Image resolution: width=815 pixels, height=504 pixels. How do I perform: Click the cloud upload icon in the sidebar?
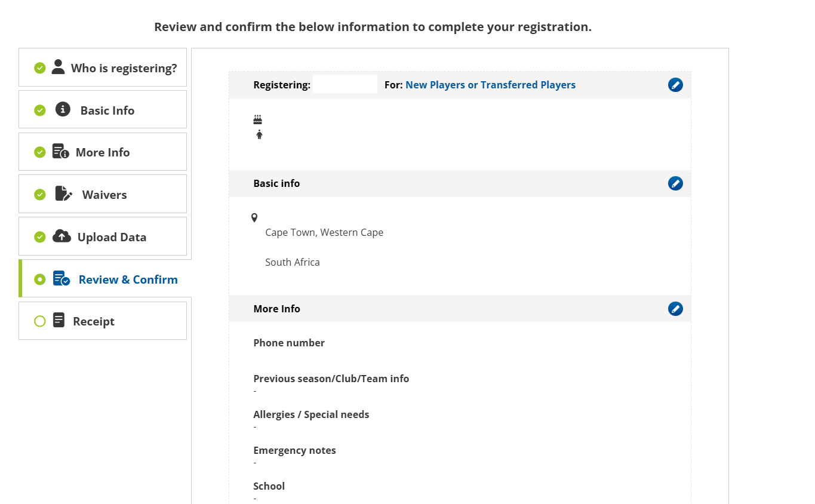tap(61, 236)
